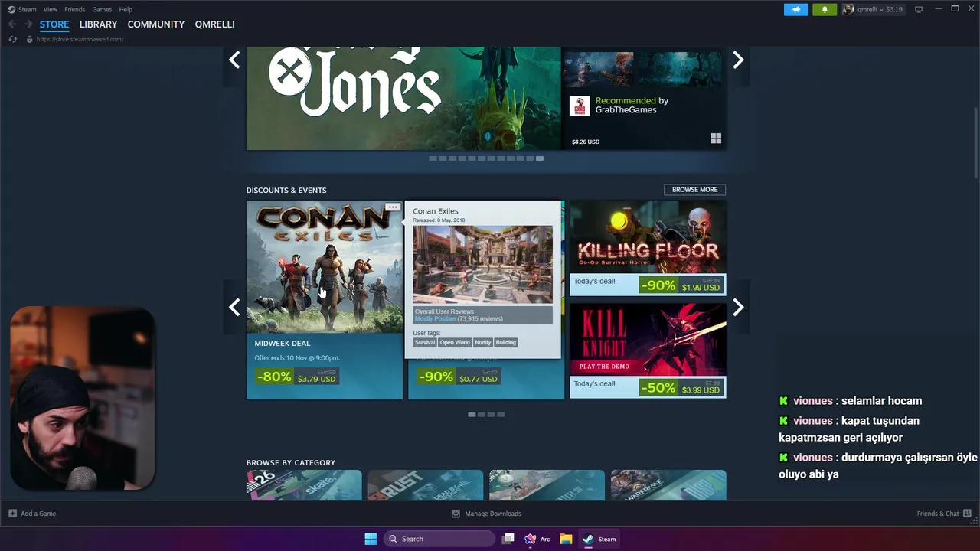Open the Manage Downloads icon
The image size is (980, 551).
coord(456,514)
